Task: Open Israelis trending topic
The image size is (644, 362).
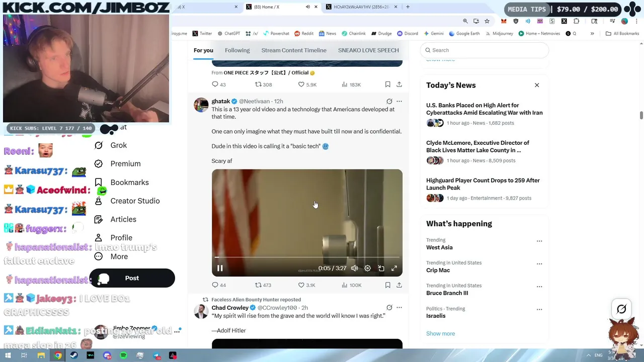Action: point(436,316)
